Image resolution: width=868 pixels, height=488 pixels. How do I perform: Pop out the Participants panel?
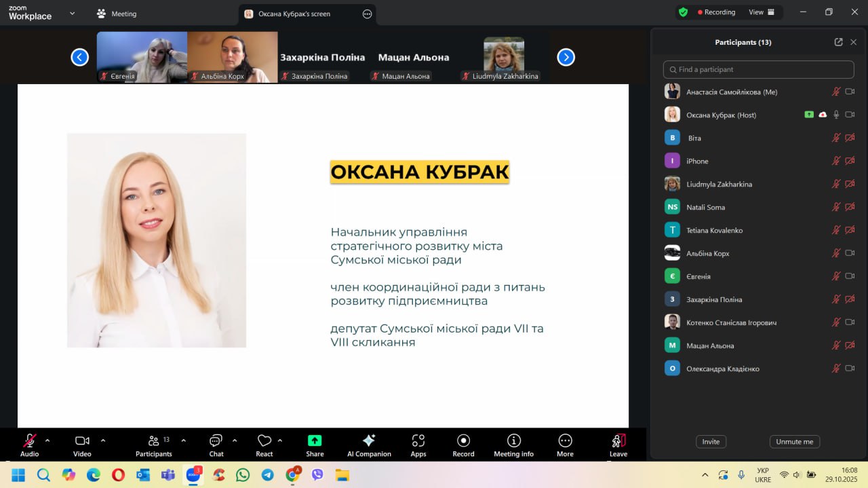tap(838, 42)
